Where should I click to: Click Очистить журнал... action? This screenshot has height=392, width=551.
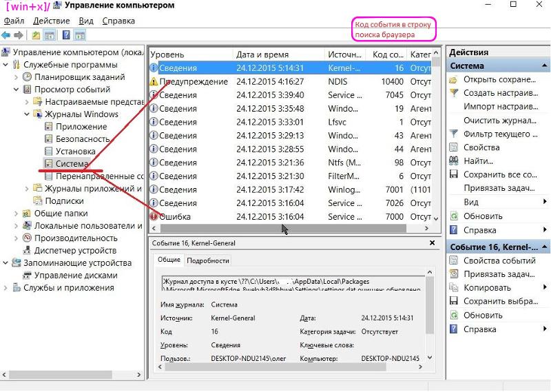500,121
